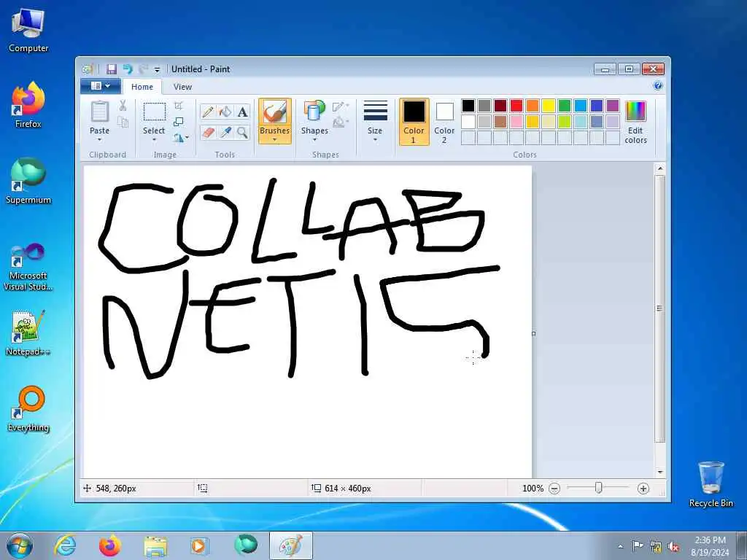Image resolution: width=747 pixels, height=560 pixels.
Task: Switch to the View ribbon tab
Action: point(182,87)
